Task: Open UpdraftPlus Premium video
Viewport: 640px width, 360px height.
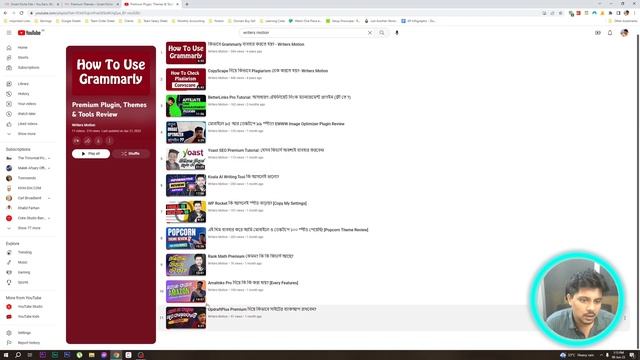Action: [x=262, y=309]
